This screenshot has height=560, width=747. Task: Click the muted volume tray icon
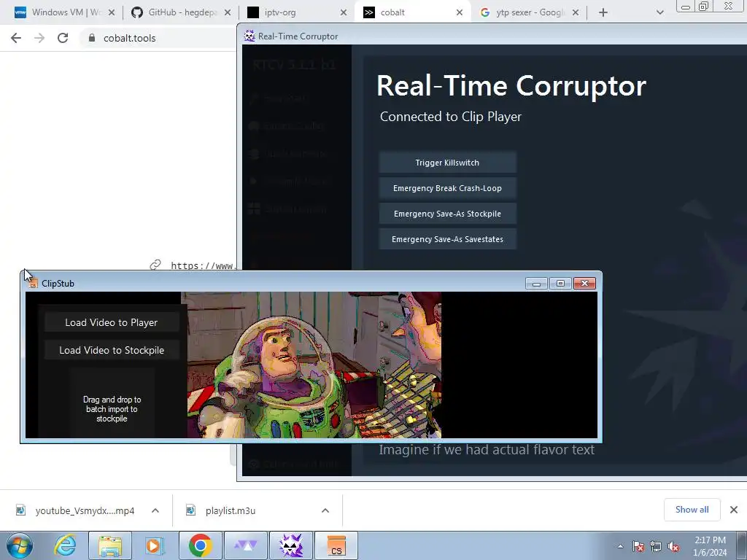[673, 546]
